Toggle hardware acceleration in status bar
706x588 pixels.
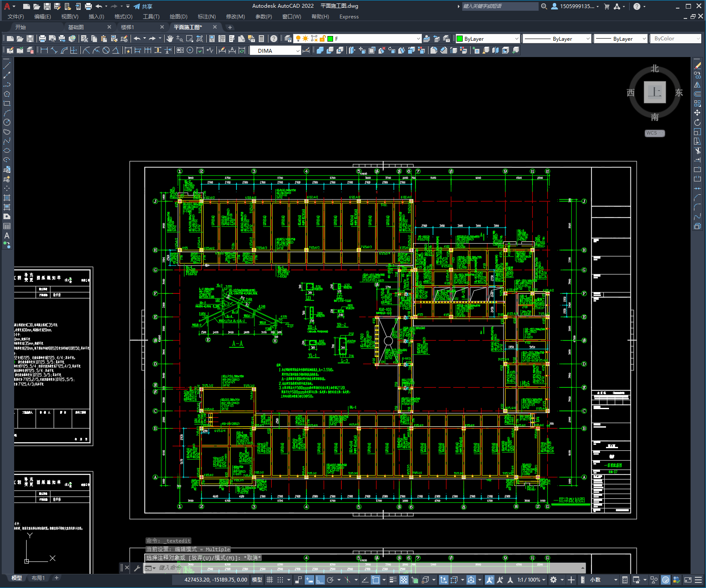[666, 580]
